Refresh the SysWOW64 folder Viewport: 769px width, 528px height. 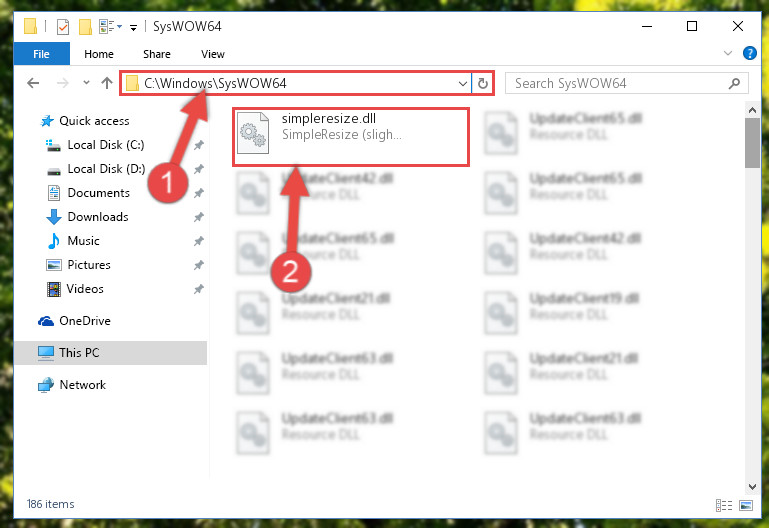point(483,84)
